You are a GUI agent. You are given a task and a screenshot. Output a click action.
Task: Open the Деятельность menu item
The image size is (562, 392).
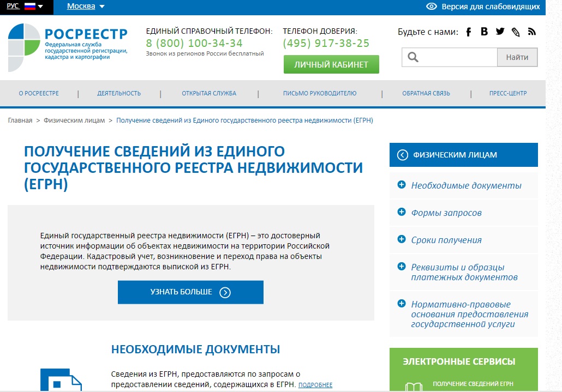pos(119,93)
